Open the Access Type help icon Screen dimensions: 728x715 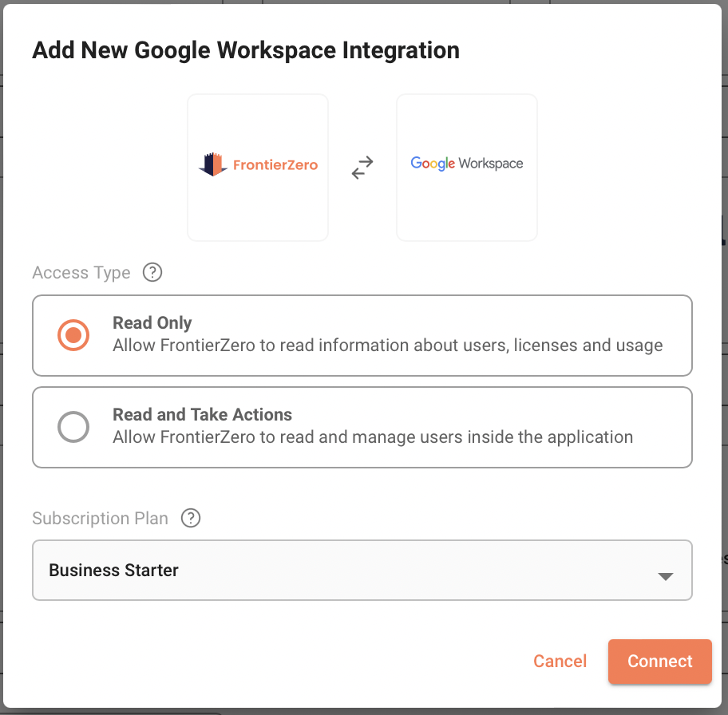(152, 273)
